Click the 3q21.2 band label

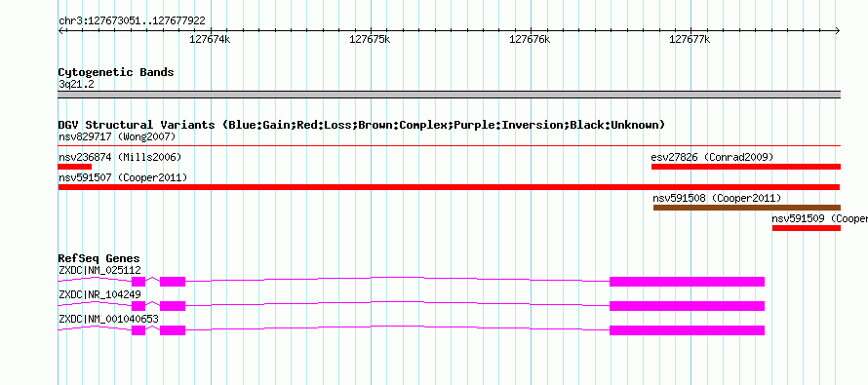(77, 84)
